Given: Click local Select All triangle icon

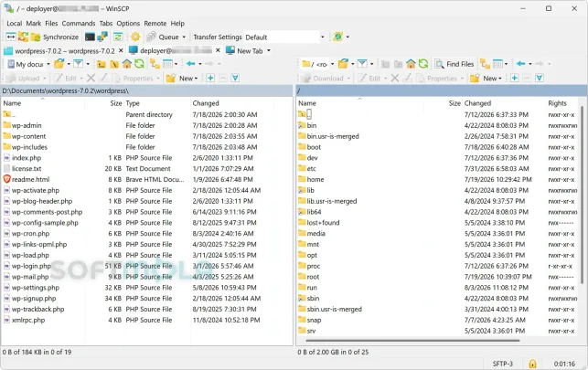Looking at the screenshot, I should coord(235,79).
